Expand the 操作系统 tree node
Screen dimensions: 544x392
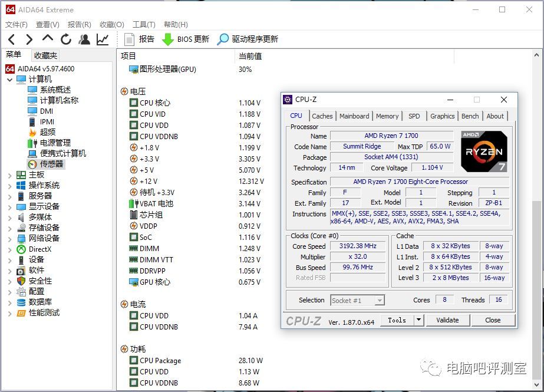pos(9,186)
